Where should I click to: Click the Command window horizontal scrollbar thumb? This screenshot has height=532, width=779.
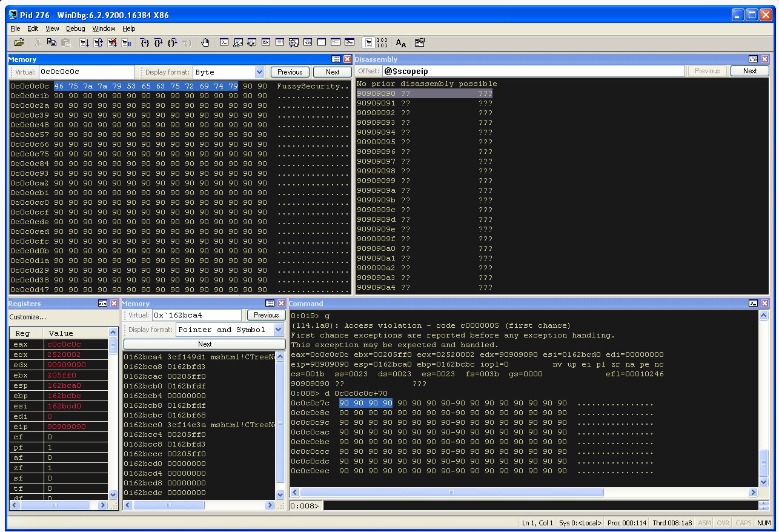pos(451,493)
